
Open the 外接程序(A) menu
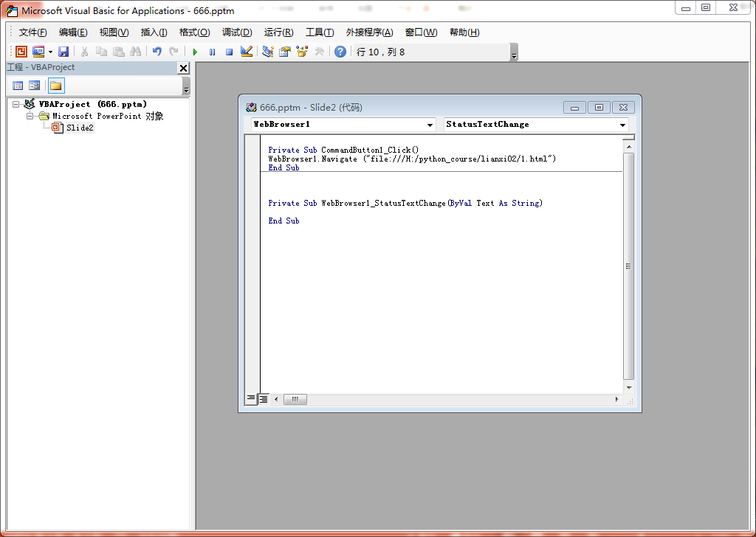click(370, 32)
